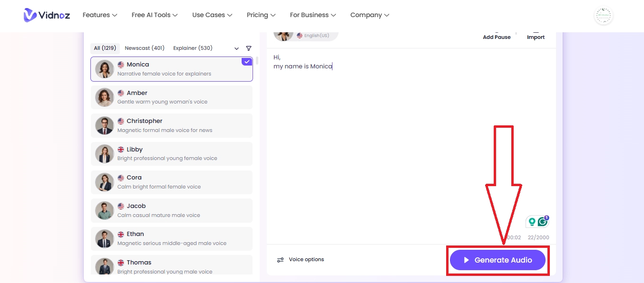Click Christopher's avatar photo
Viewport: 644px width, 283px height.
click(104, 125)
